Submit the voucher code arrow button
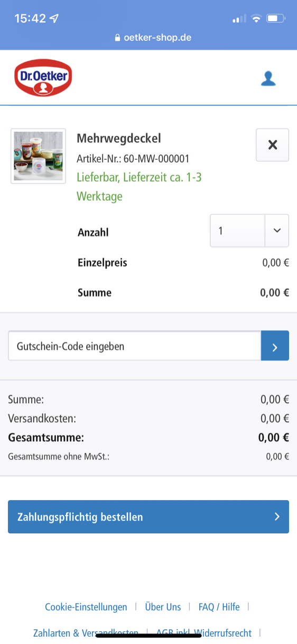 tap(275, 346)
